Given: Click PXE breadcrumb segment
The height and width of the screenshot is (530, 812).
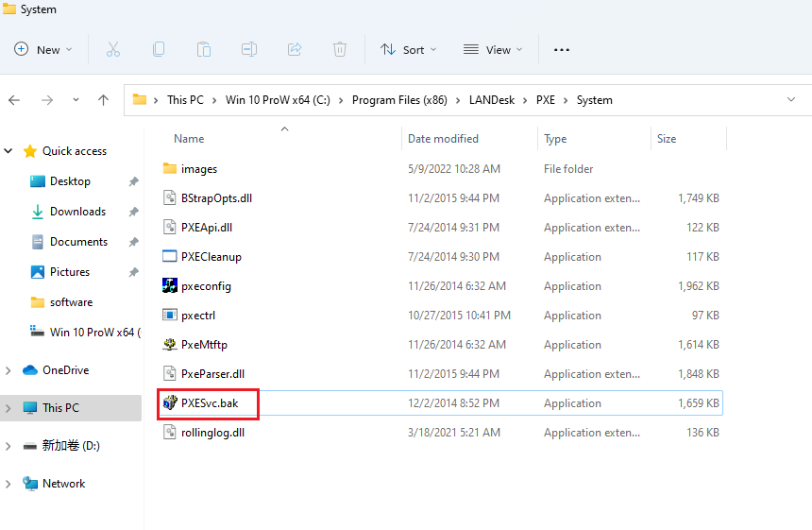Looking at the screenshot, I should [x=546, y=100].
